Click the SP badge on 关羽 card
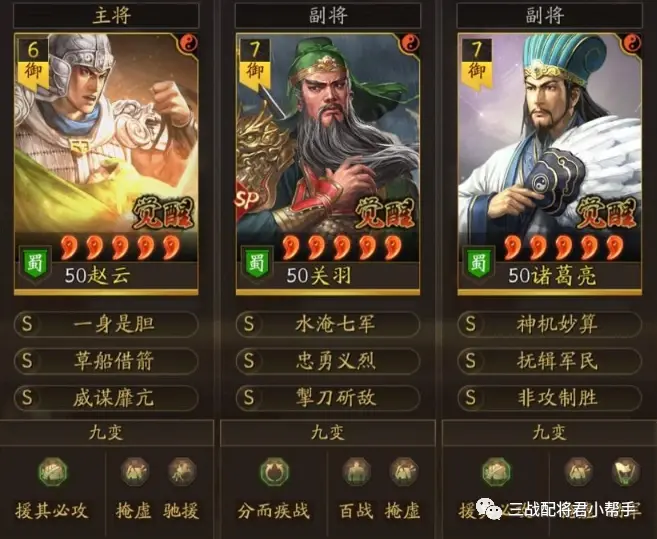Viewport: 657px width, 539px height. [246, 200]
